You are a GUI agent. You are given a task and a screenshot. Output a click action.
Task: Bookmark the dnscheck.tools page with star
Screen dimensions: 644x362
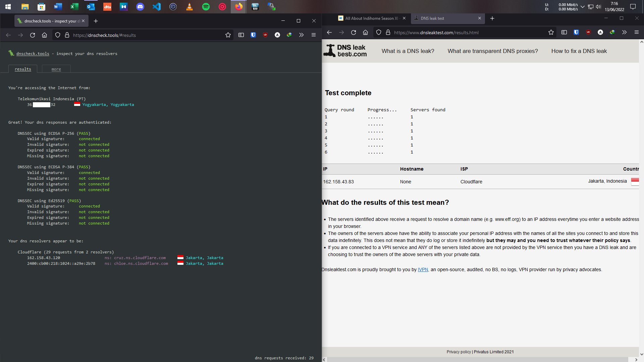[x=228, y=35]
